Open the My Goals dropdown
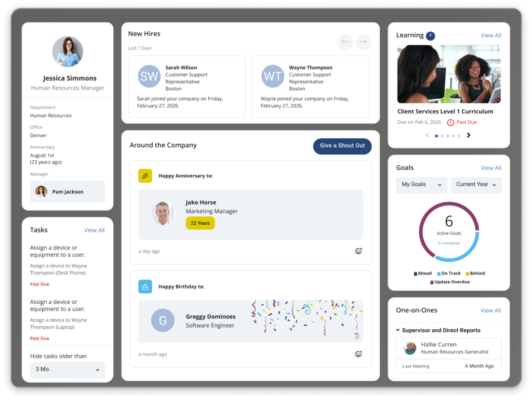The height and width of the screenshot is (400, 532). click(421, 185)
